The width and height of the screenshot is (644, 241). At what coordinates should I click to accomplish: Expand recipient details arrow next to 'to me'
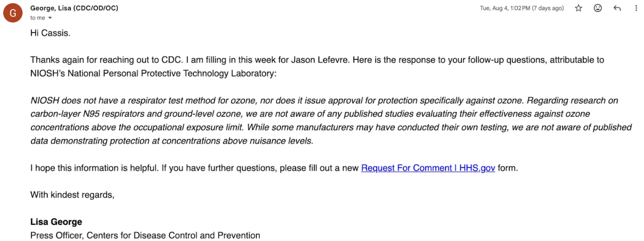(x=50, y=18)
